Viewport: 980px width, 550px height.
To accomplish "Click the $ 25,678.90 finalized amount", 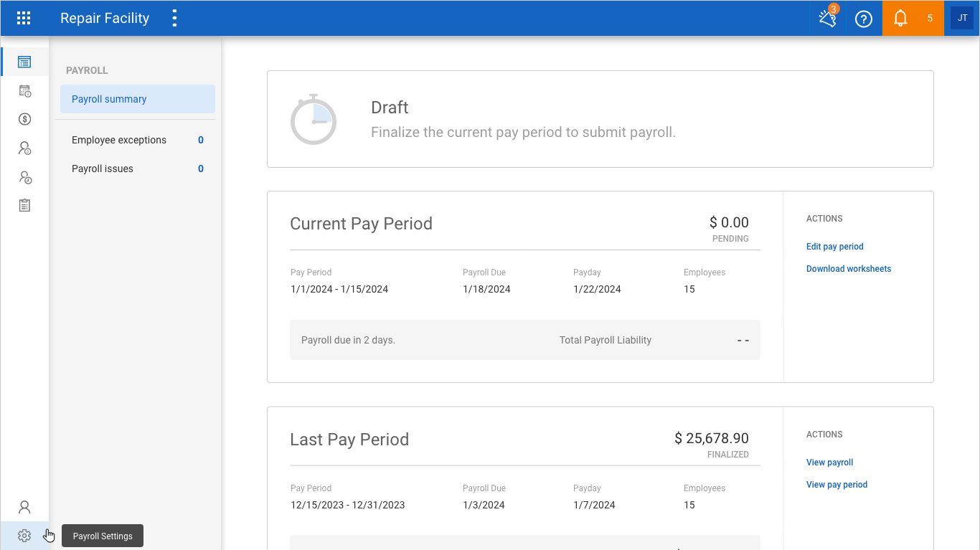I will pyautogui.click(x=712, y=438).
